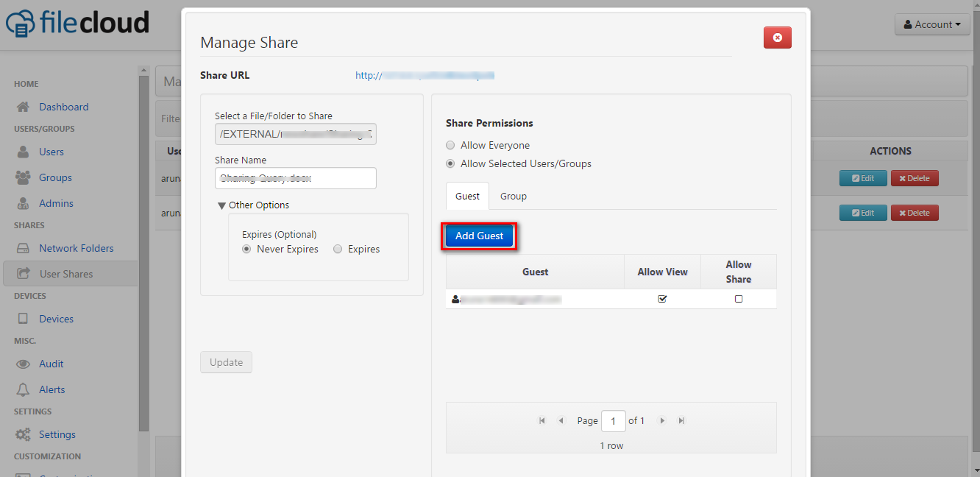Click the "1 row" count text
Screen dimensions: 980x477
point(611,446)
